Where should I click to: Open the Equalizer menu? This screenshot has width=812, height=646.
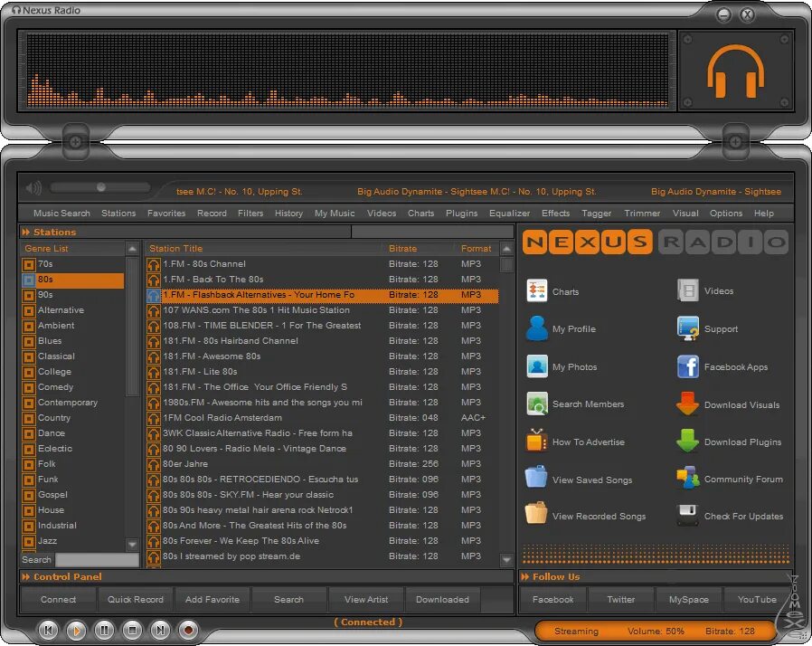510,213
